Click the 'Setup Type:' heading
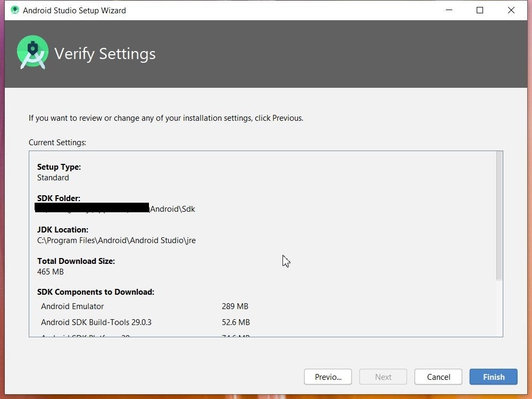This screenshot has height=399, width=532. coord(59,167)
